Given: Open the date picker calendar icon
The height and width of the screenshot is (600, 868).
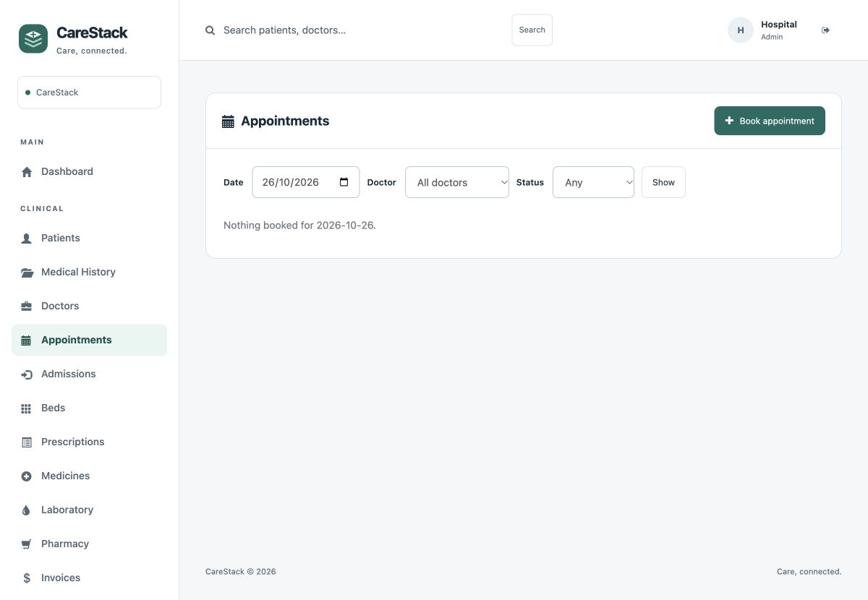Looking at the screenshot, I should pyautogui.click(x=344, y=182).
